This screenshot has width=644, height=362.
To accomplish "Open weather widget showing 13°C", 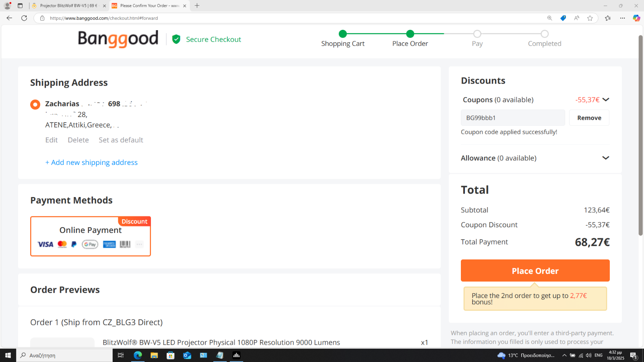I will pos(526,355).
